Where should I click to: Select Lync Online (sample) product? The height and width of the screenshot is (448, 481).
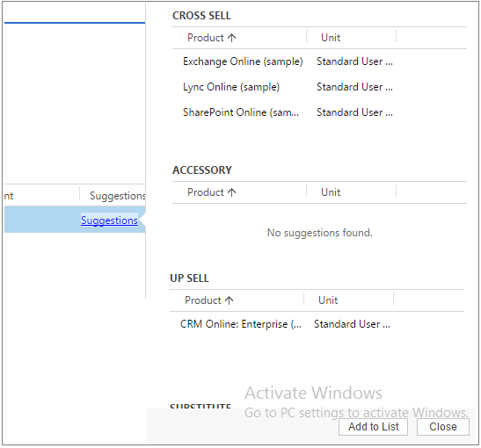point(231,87)
